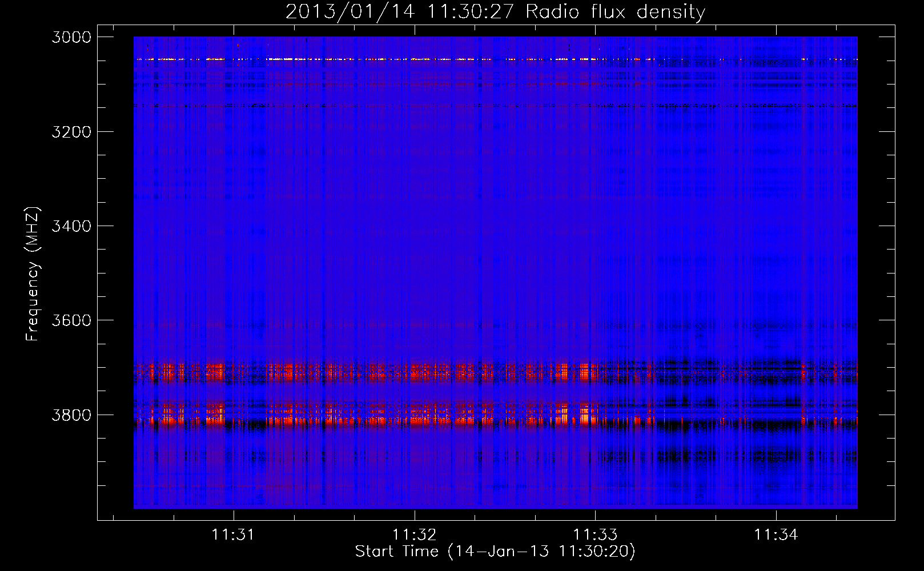Click the 11:32 time axis label

[414, 534]
